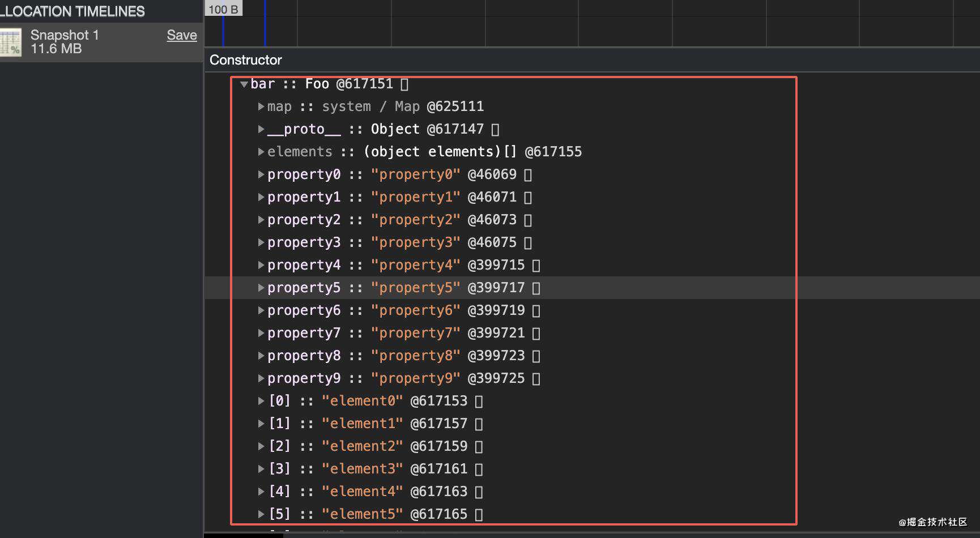980x538 pixels.
Task: Expand the property8 row arrow
Action: click(x=261, y=356)
